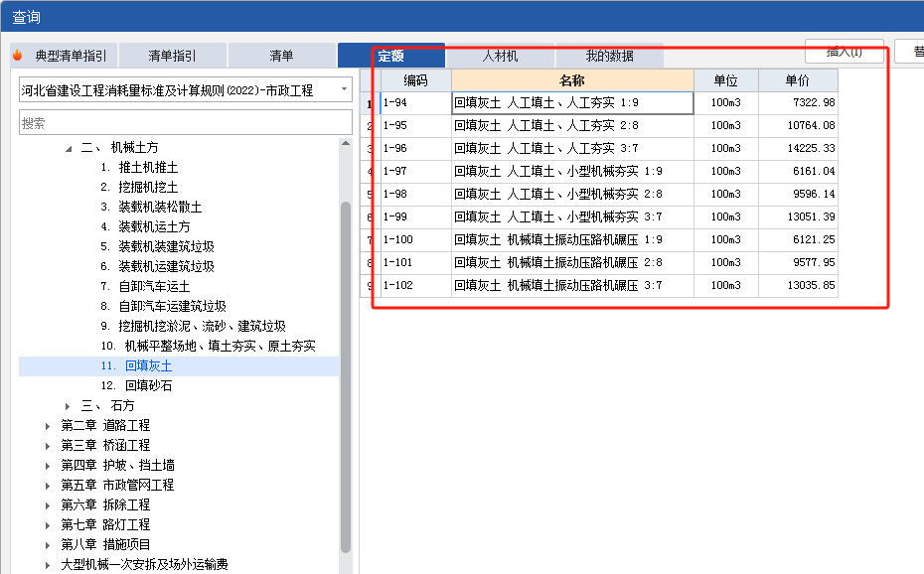Screen dimensions: 924x574
Task: Expand 第六章 拆除工程
Action: (48, 505)
